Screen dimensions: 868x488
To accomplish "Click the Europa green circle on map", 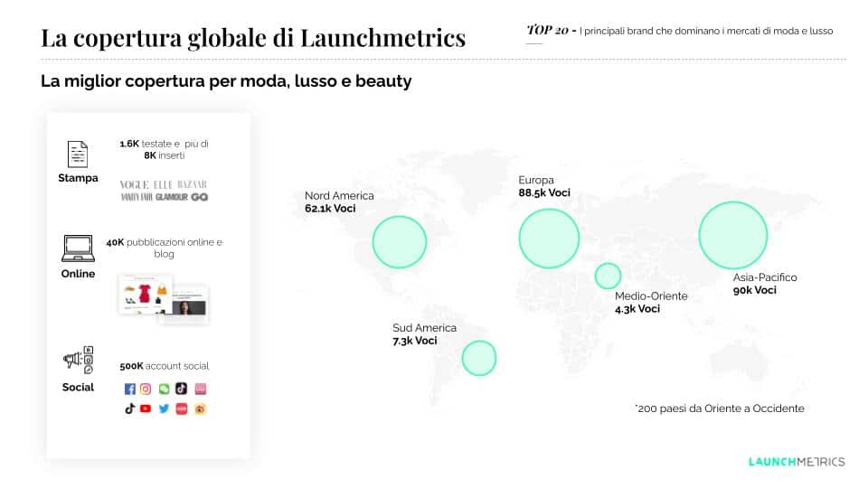I will tap(549, 238).
